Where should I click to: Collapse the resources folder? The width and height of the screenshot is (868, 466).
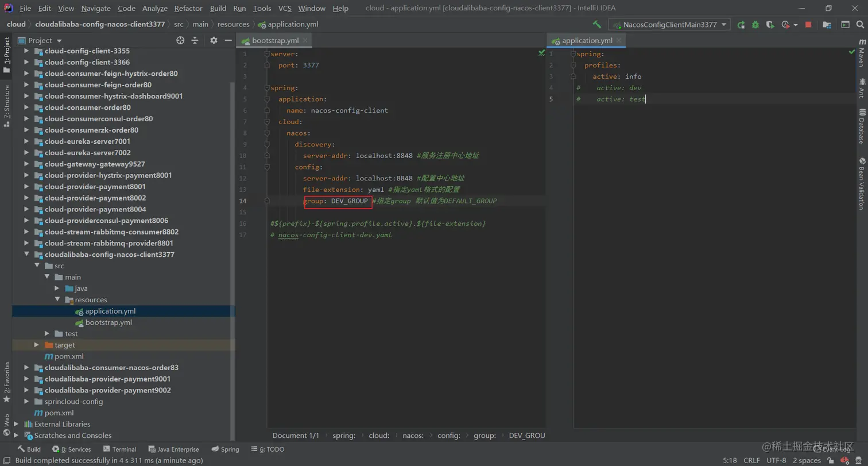[x=57, y=300]
